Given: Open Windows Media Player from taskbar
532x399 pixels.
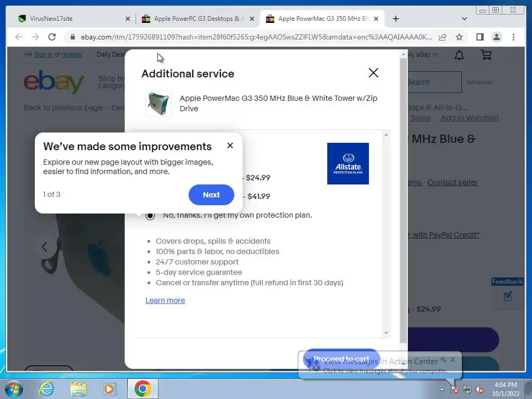Looking at the screenshot, I should tap(110, 389).
